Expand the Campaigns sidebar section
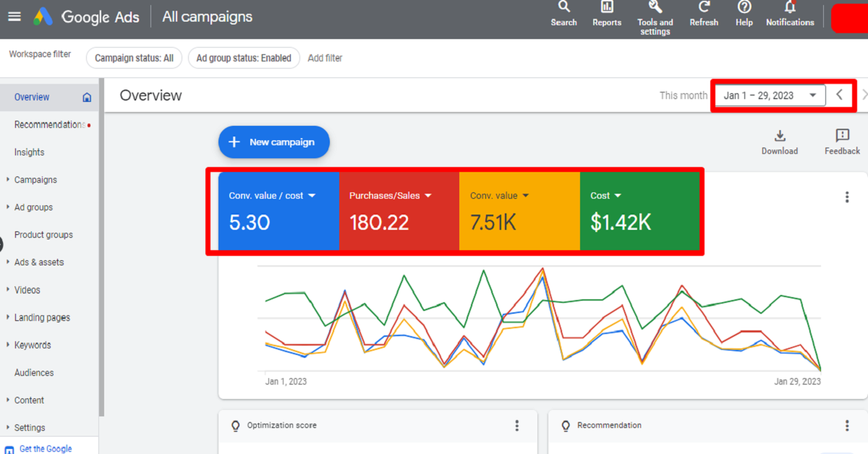868x454 pixels. point(35,179)
